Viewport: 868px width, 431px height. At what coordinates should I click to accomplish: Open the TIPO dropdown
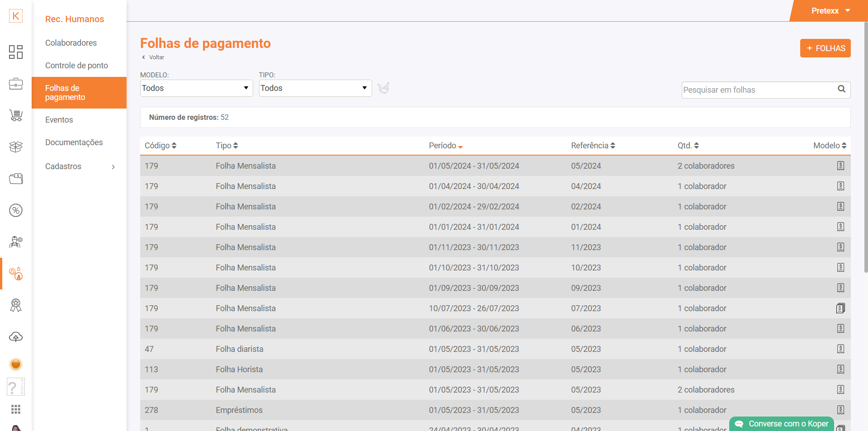(315, 88)
